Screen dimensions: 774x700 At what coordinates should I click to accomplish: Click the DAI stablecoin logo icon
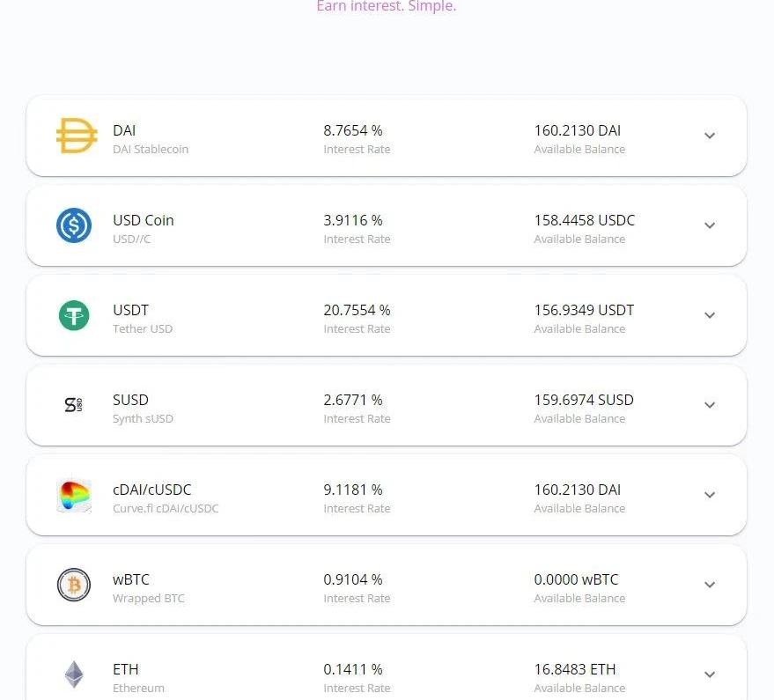(x=77, y=136)
